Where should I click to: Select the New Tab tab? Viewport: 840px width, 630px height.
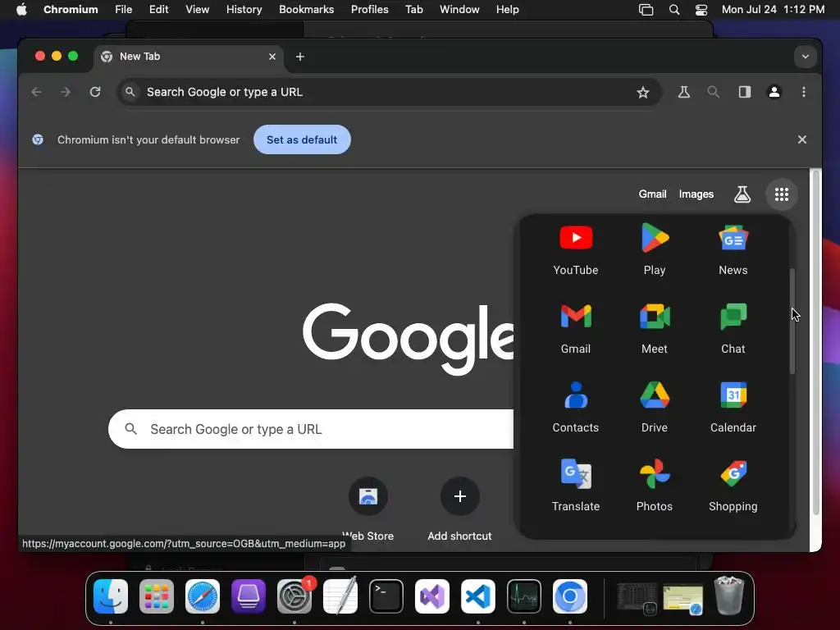tap(189, 57)
